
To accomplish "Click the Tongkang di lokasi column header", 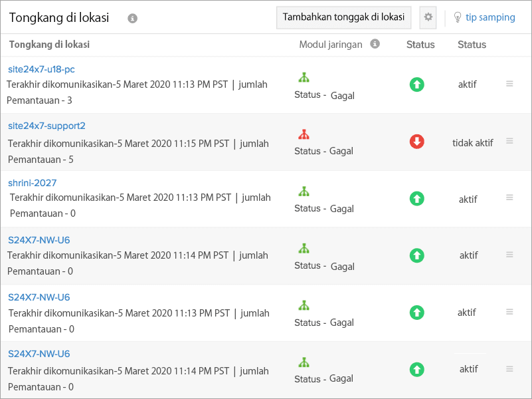I will click(49, 45).
